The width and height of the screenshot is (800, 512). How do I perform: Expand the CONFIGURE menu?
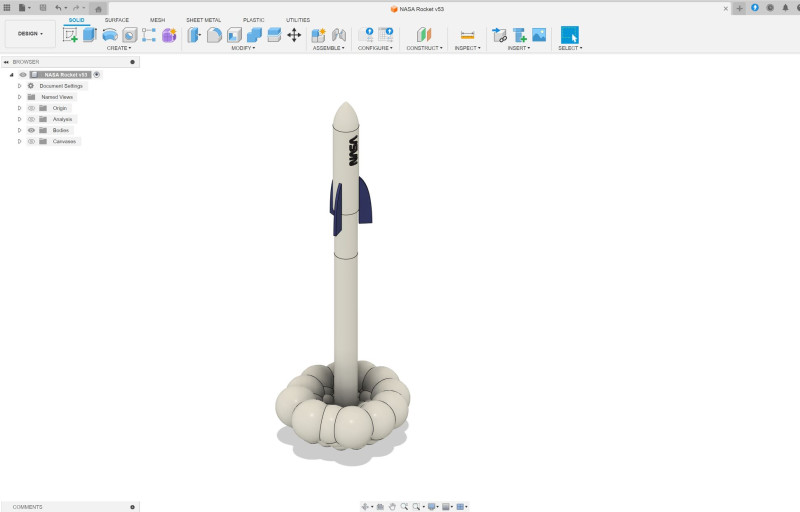(376, 48)
